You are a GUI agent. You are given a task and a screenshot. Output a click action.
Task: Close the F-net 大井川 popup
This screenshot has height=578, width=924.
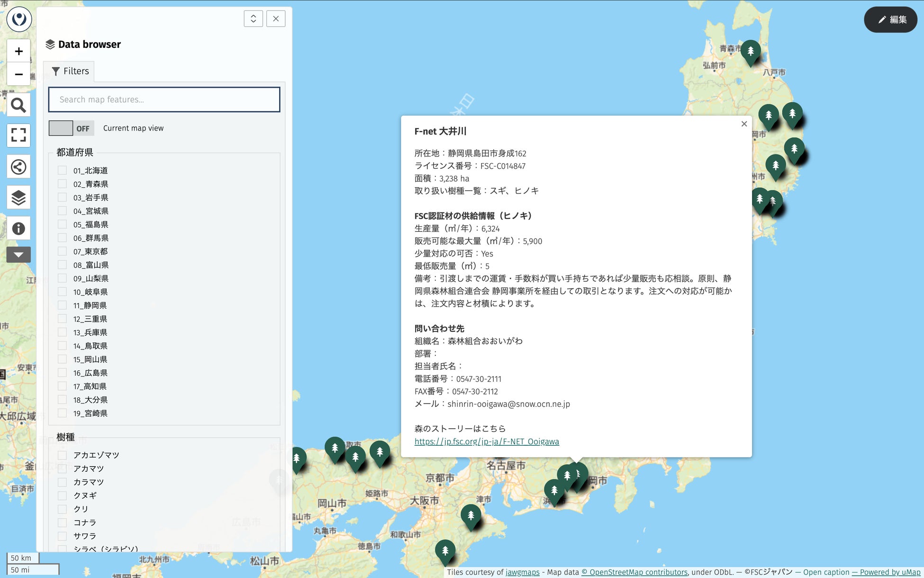(x=744, y=124)
